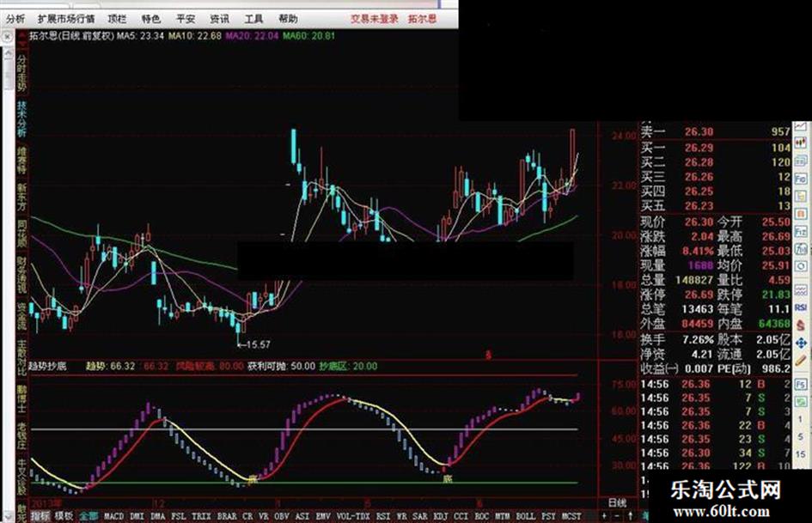Close the chart panel with the X icon
This screenshot has height=523, width=812.
[x=7, y=37]
